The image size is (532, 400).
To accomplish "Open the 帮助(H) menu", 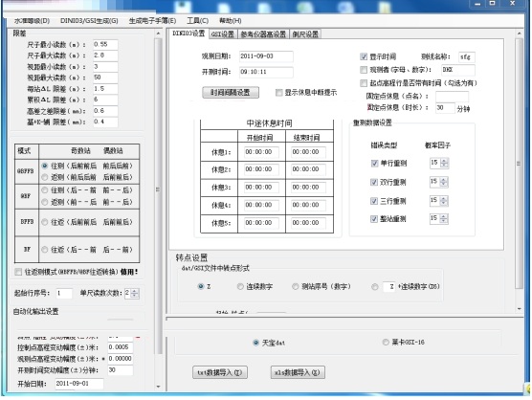I will [x=231, y=21].
